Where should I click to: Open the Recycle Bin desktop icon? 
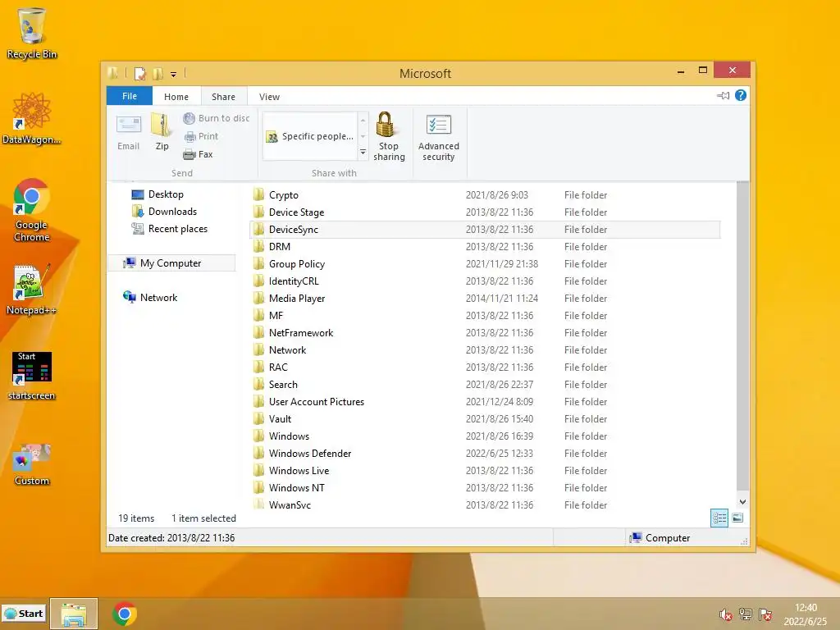pos(32,33)
